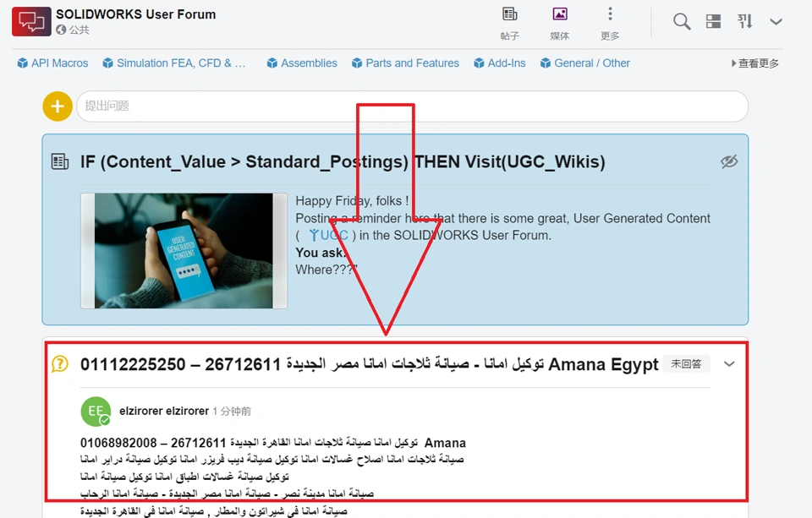Expand the Amana post chevron menu
The image size is (812, 518).
[729, 364]
